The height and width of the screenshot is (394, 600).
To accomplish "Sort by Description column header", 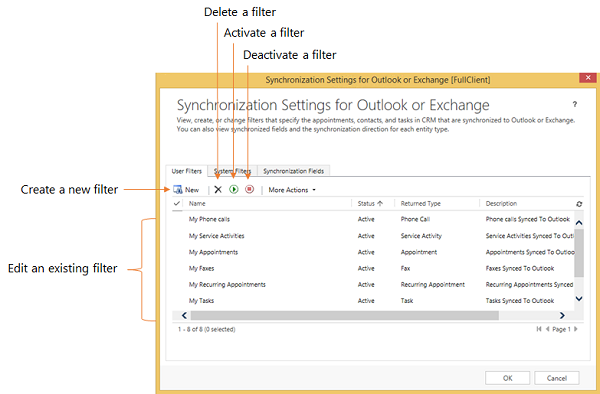I will click(501, 204).
